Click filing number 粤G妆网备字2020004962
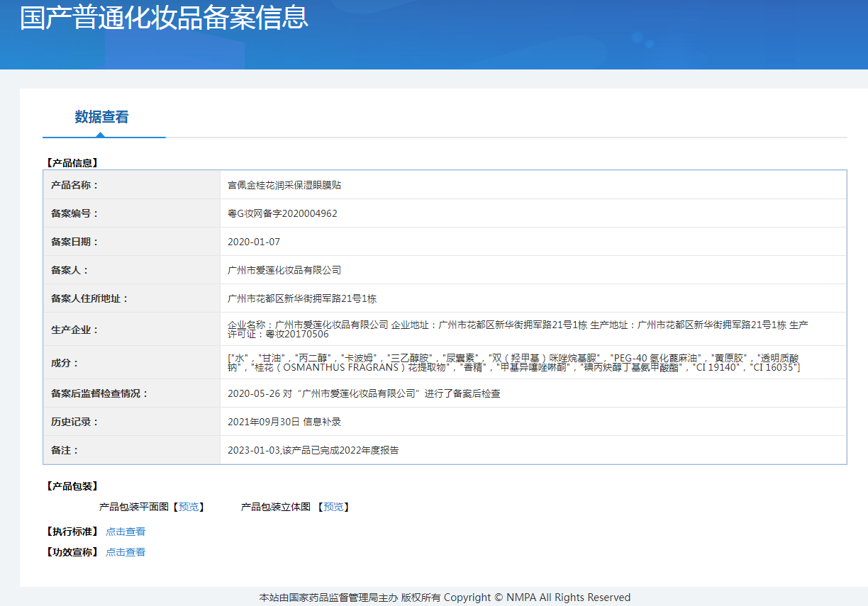The width and height of the screenshot is (868, 606). 282,213
